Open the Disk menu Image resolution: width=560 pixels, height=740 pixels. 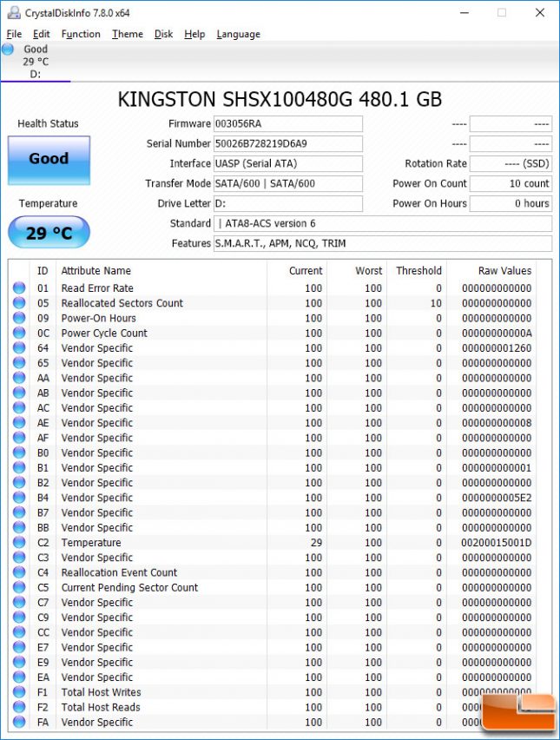point(164,34)
